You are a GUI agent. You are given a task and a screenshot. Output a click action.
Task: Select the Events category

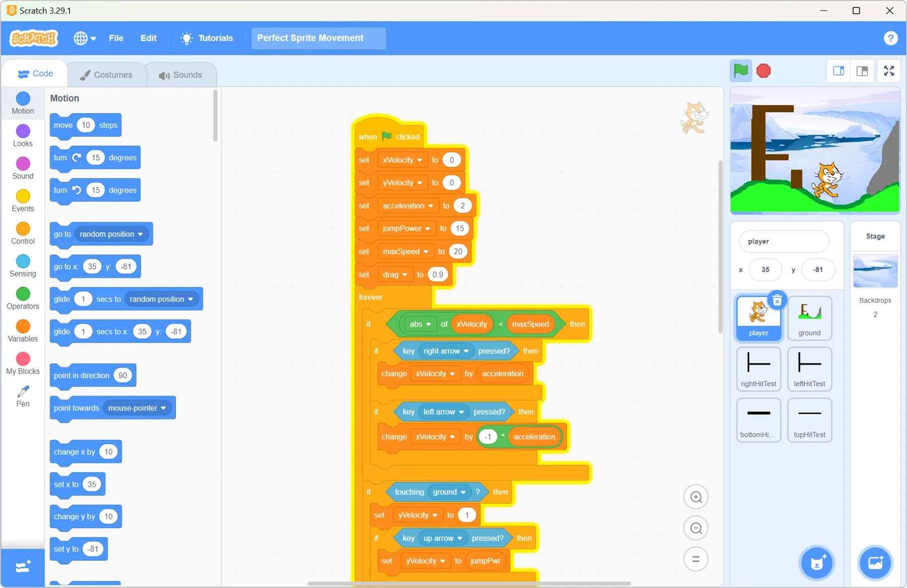pyautogui.click(x=23, y=201)
